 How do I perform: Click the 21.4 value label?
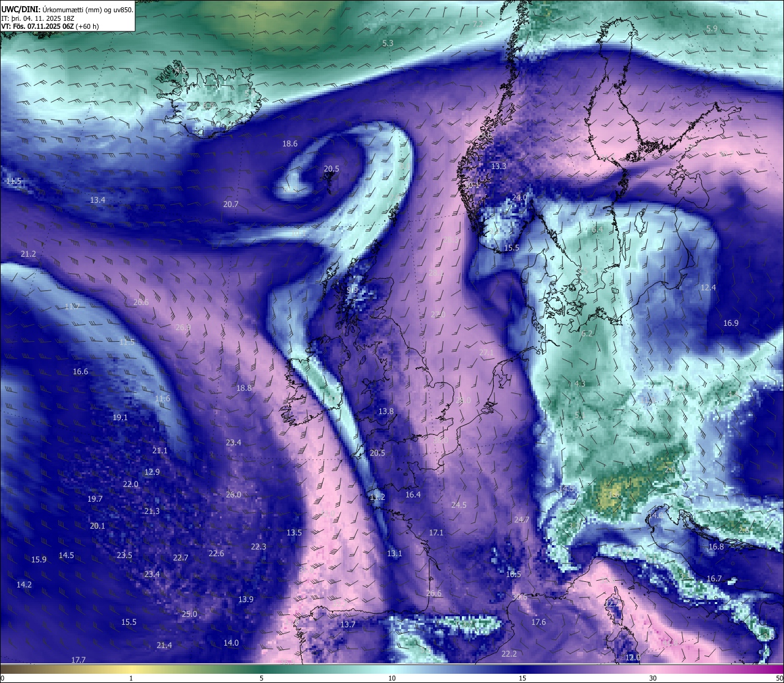pyautogui.click(x=164, y=646)
